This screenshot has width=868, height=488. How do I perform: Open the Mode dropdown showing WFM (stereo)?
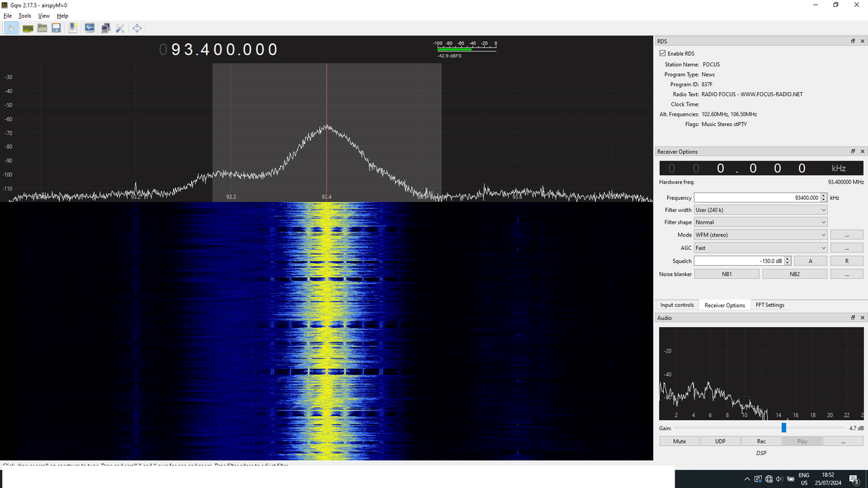761,235
